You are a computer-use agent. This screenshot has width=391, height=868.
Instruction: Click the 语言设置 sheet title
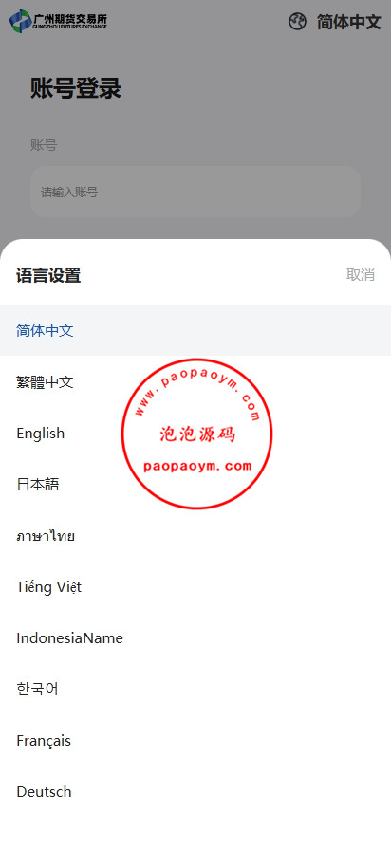tap(48, 275)
